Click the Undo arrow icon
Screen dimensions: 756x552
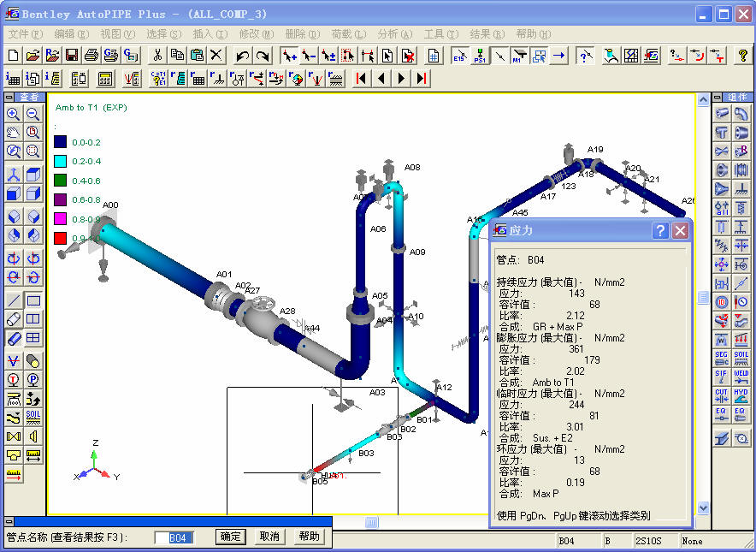[242, 56]
